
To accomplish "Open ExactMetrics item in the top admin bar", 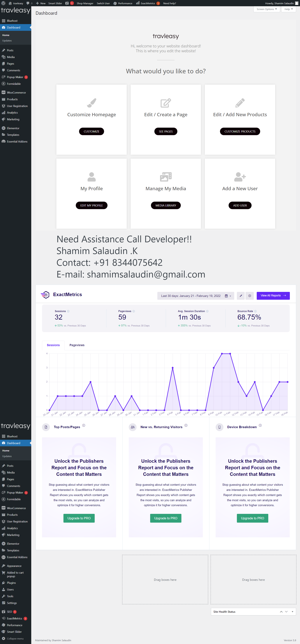I will pyautogui.click(x=148, y=3).
